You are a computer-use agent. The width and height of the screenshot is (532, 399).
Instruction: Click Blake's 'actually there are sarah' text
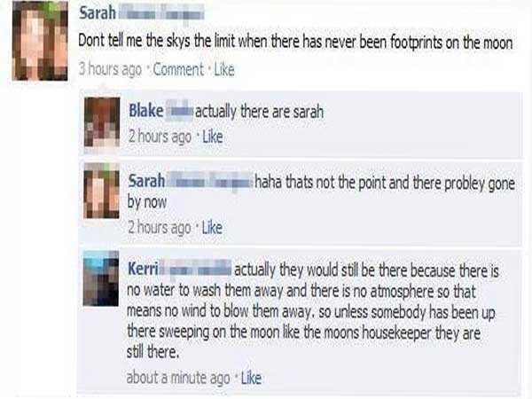[259, 112]
